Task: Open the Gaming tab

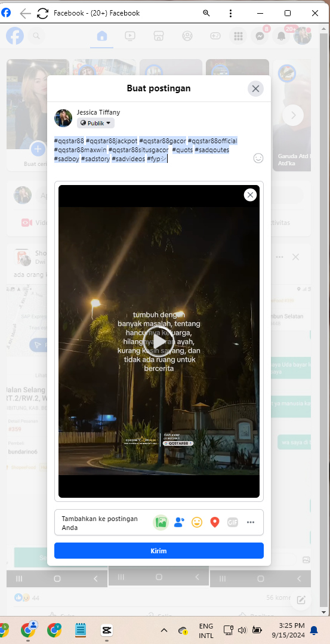Action: (x=215, y=36)
